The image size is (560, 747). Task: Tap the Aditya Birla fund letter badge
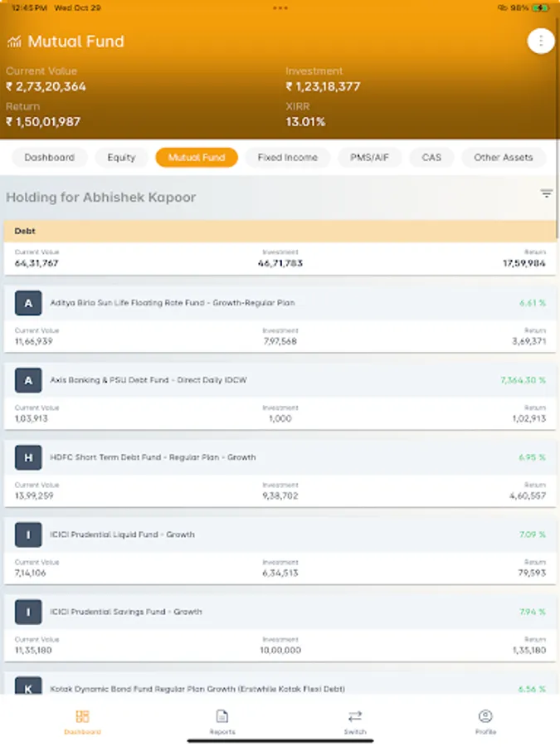28,303
